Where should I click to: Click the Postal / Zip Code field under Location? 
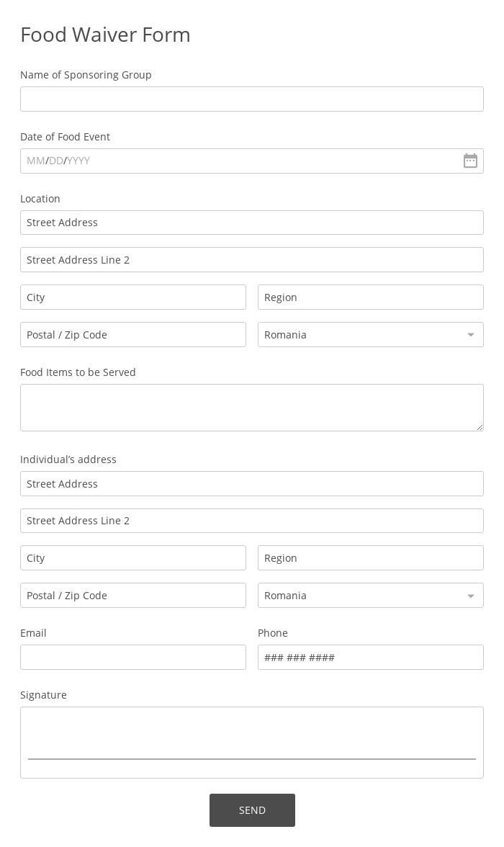[x=133, y=334]
